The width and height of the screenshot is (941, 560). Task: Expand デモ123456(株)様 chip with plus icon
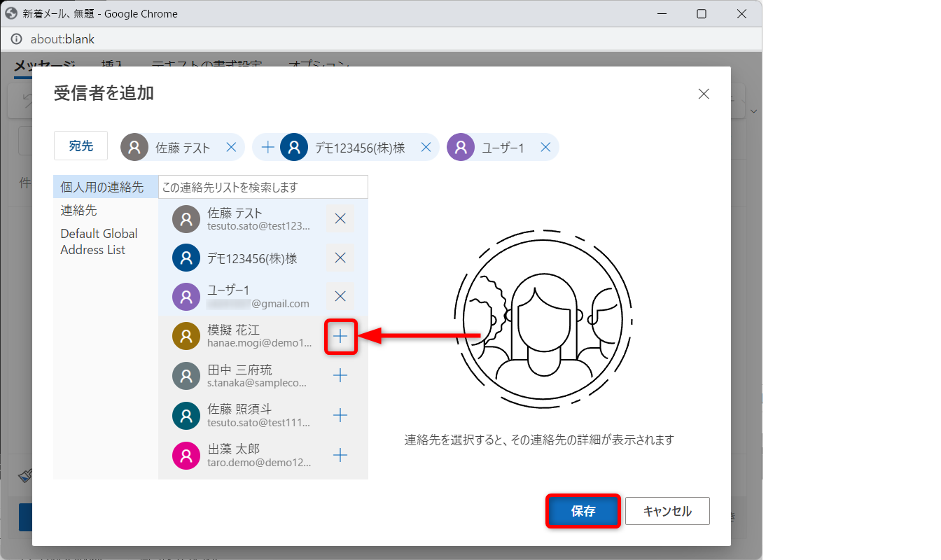point(267,147)
